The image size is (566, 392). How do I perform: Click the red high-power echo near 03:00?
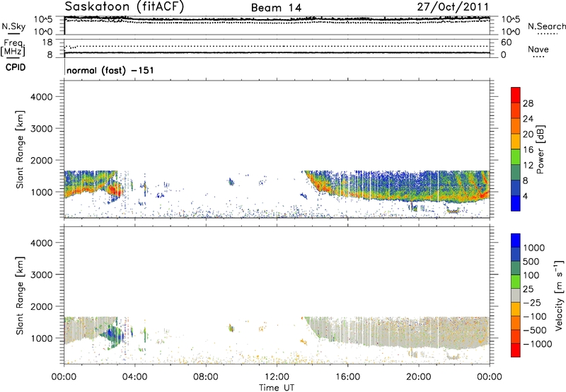(x=115, y=190)
